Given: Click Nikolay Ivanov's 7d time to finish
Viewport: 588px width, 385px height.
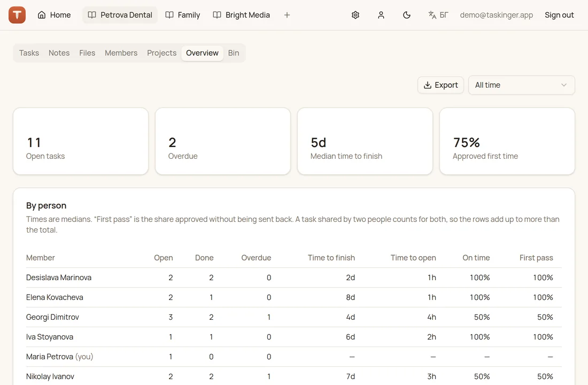Looking at the screenshot, I should [351, 377].
